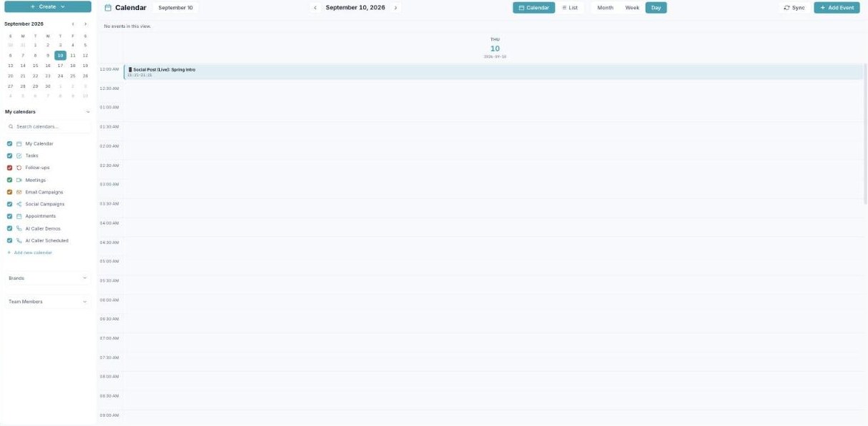Switch to the List display
The width and height of the screenshot is (868, 426).
point(570,8)
